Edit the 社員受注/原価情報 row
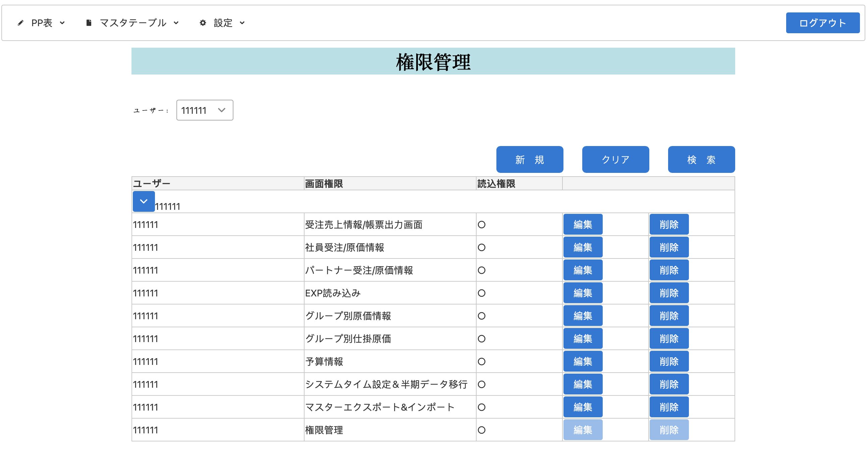The height and width of the screenshot is (474, 868). (583, 247)
